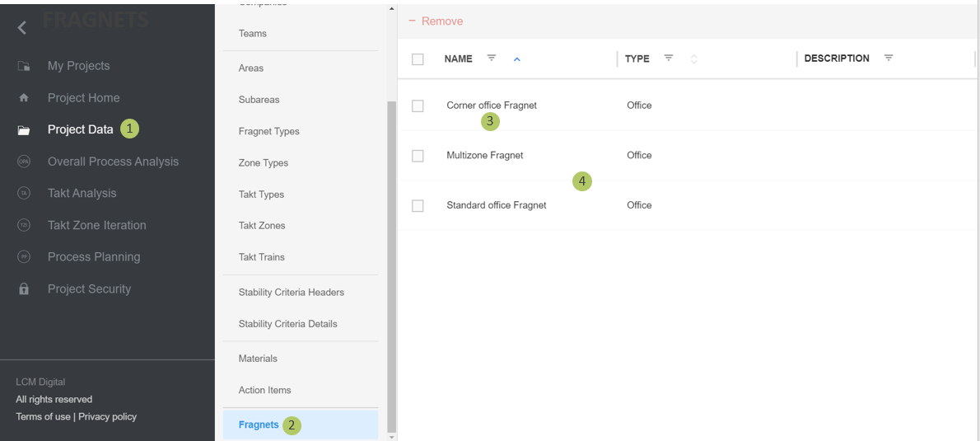Click the back arrow in sidebar header
Image resolution: width=980 pixels, height=441 pixels.
[x=22, y=27]
